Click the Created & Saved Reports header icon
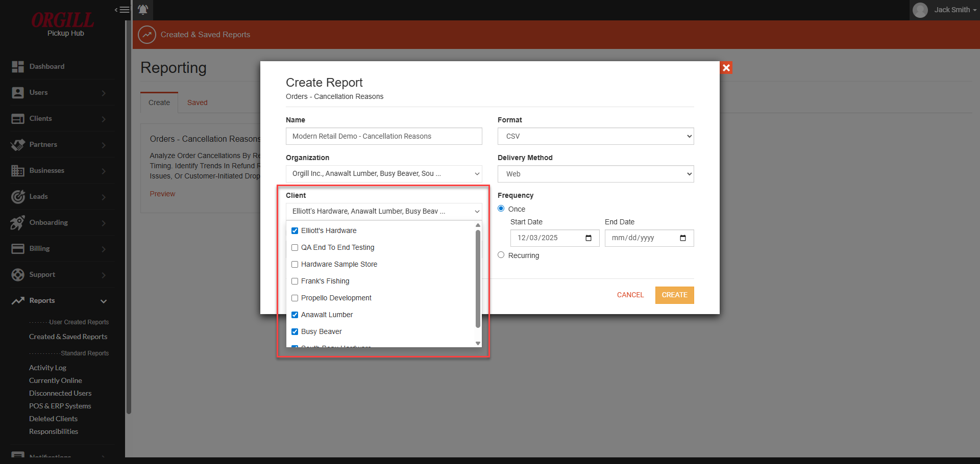The image size is (980, 464). pyautogui.click(x=147, y=35)
